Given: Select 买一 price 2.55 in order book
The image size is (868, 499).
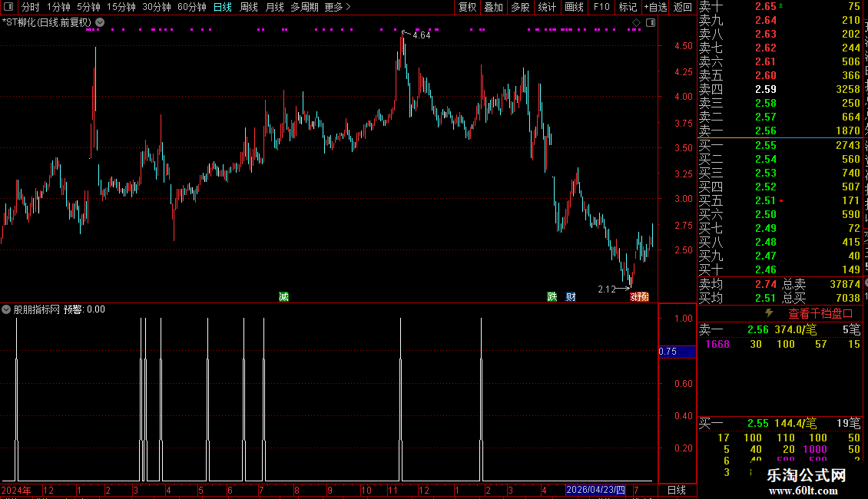Looking at the screenshot, I should pos(766,145).
